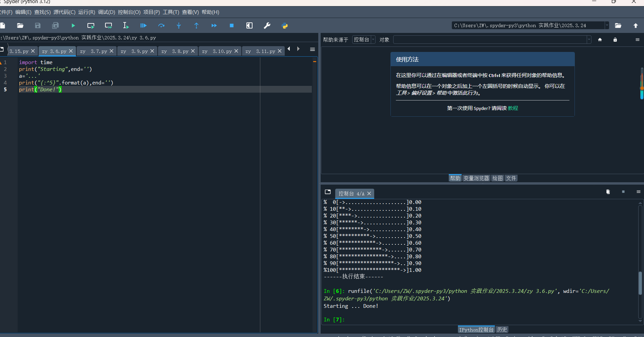Image resolution: width=644 pixels, height=337 pixels.
Task: Run cell and advance toolbar icon
Action: tap(108, 25)
